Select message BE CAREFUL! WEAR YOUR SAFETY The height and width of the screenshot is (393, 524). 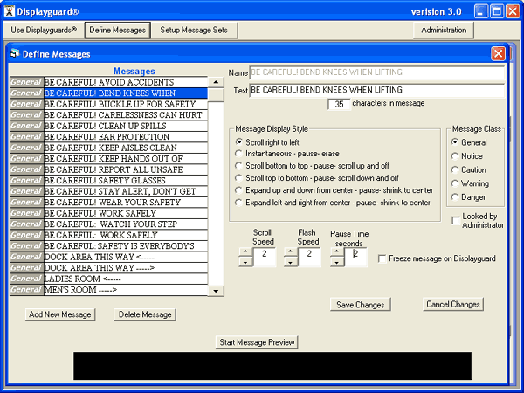[109, 202]
